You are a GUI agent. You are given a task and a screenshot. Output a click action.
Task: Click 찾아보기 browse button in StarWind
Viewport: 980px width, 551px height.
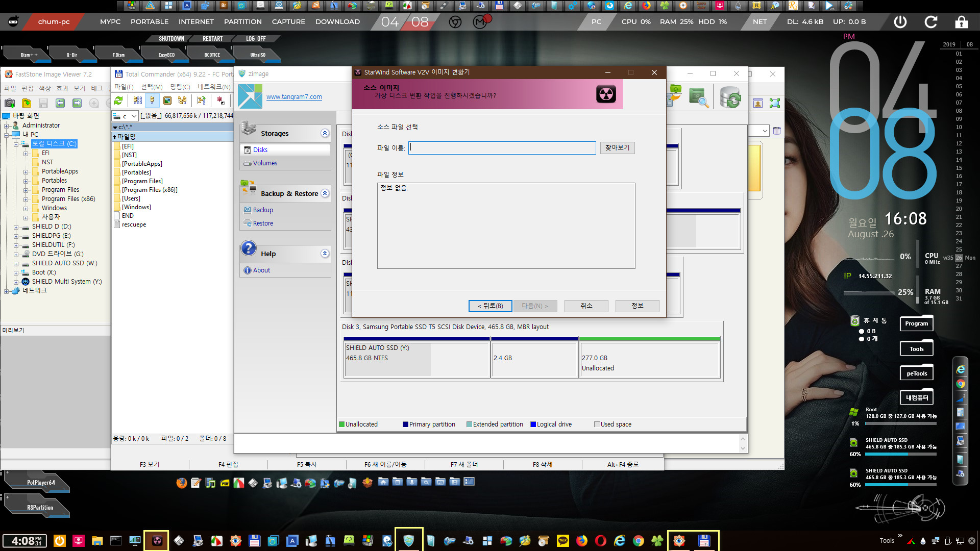point(617,148)
